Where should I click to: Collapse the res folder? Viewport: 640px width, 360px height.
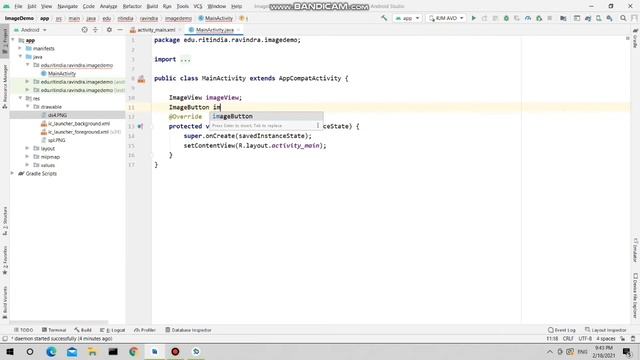click(20, 98)
